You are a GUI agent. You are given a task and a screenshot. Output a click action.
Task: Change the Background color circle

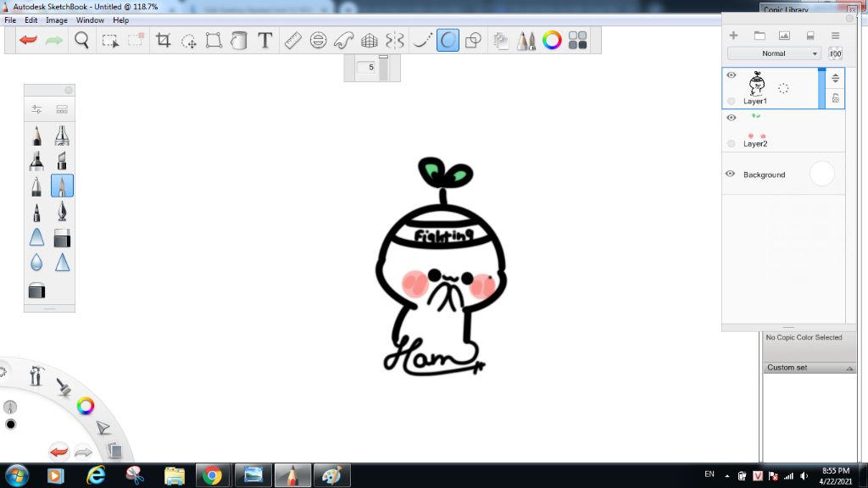click(x=821, y=174)
